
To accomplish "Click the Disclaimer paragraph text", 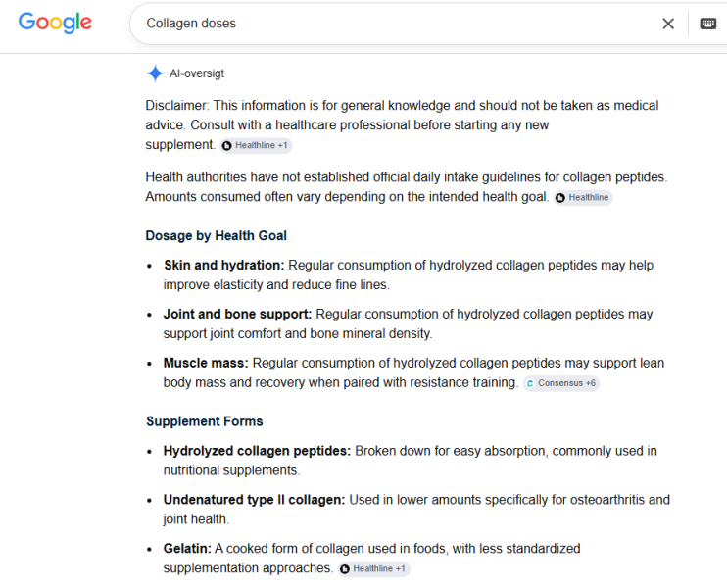I will point(402,124).
